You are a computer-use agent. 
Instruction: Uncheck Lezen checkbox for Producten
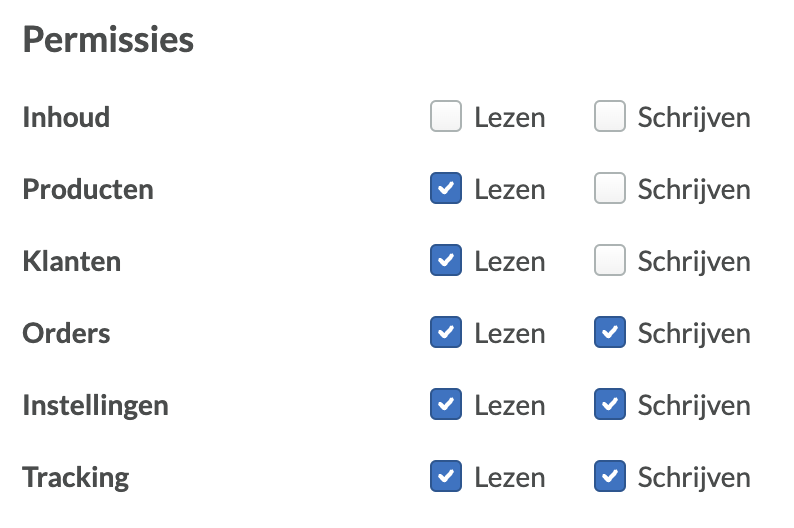click(x=446, y=189)
